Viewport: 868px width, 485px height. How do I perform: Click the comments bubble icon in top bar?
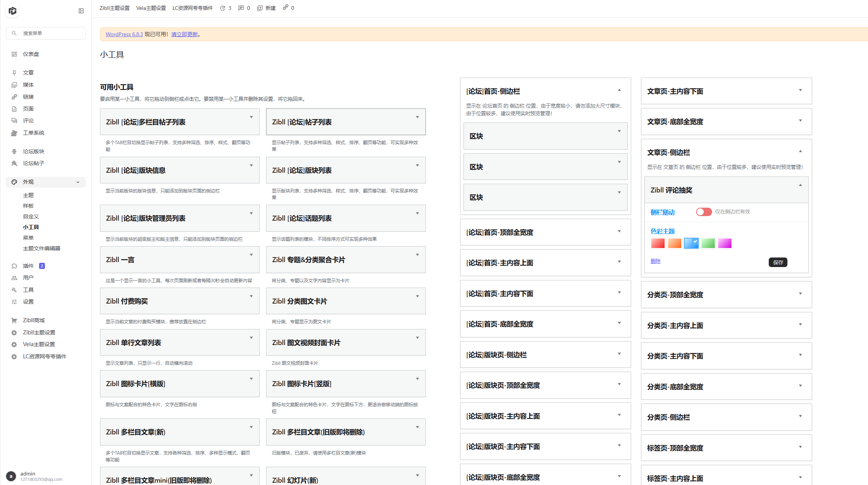click(x=241, y=8)
